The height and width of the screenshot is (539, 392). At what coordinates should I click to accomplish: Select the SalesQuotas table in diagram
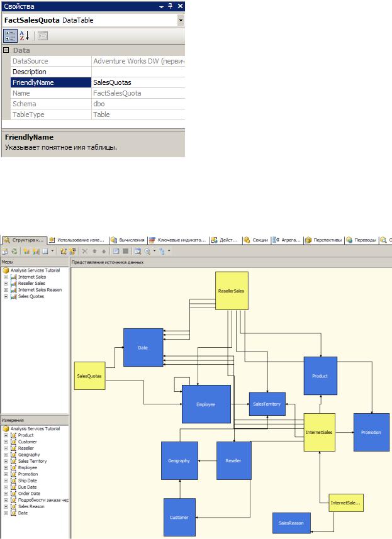tap(89, 375)
